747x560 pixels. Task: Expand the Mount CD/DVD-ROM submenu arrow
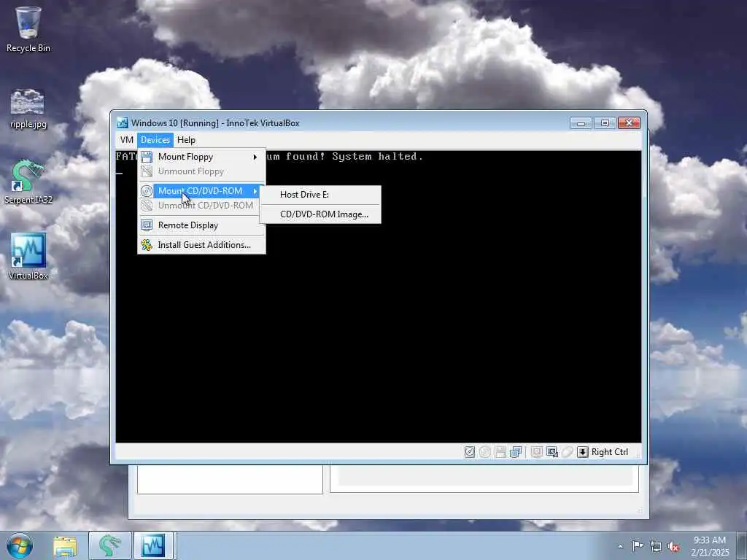[x=255, y=191]
